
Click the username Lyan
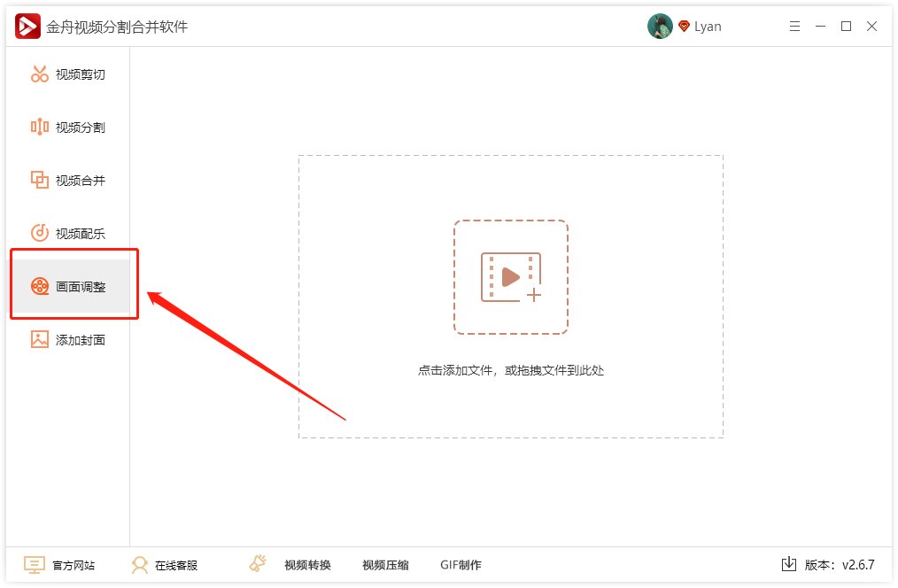pos(708,26)
